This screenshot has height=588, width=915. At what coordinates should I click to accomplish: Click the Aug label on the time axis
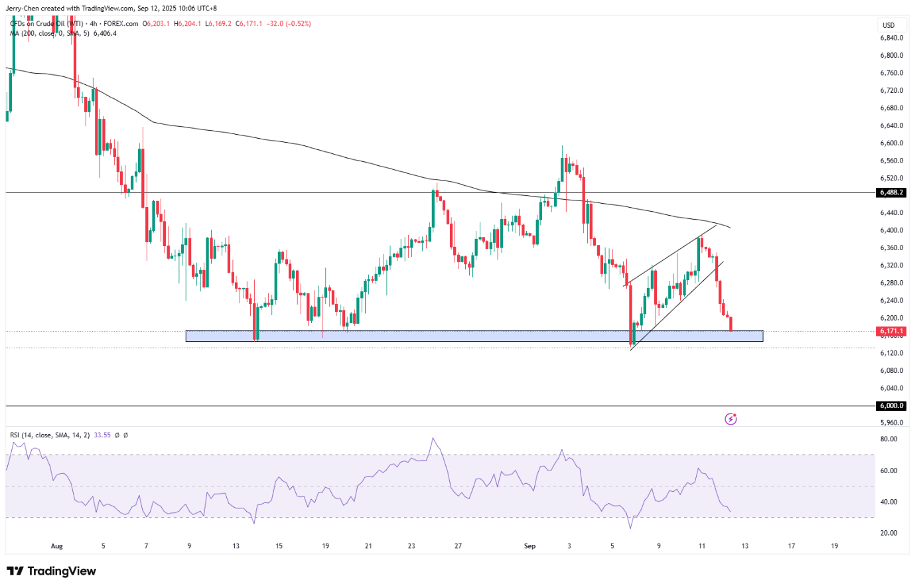coord(56,546)
